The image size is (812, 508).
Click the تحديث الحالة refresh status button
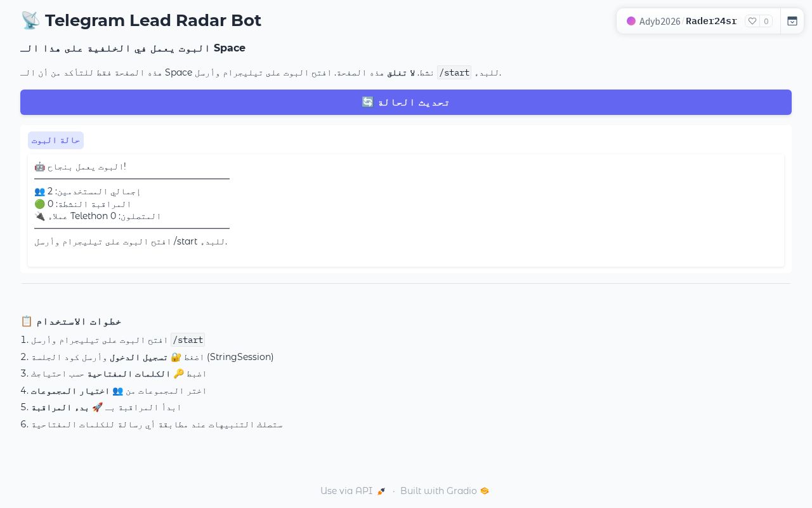pos(406,102)
